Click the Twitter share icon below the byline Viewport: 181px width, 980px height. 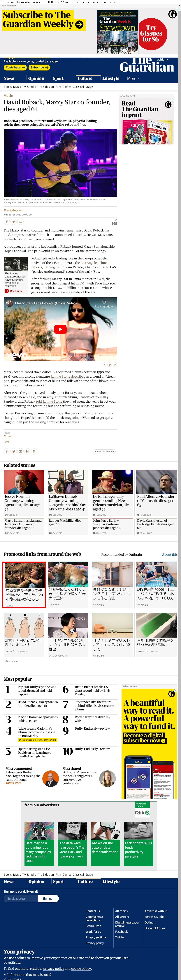click(x=14, y=221)
